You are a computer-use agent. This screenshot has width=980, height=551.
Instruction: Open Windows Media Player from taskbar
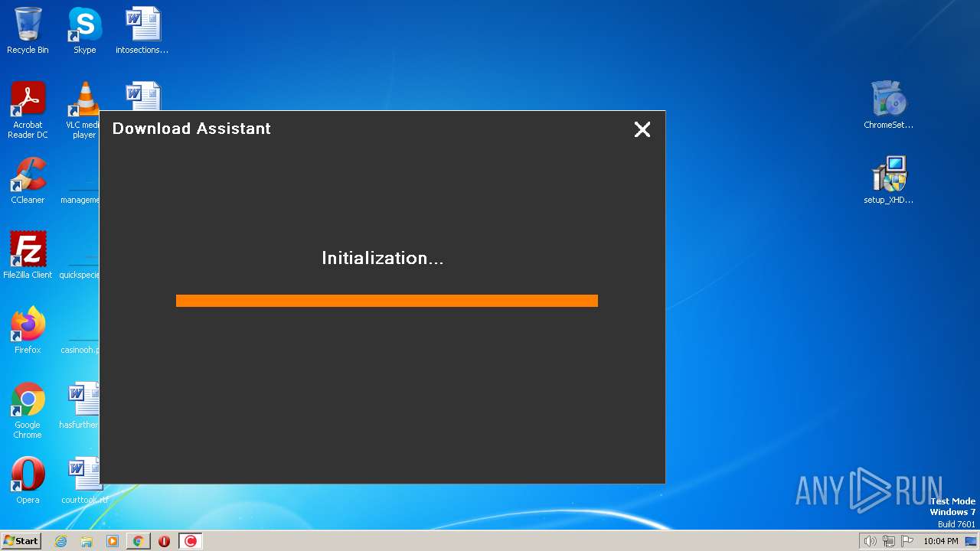point(113,541)
